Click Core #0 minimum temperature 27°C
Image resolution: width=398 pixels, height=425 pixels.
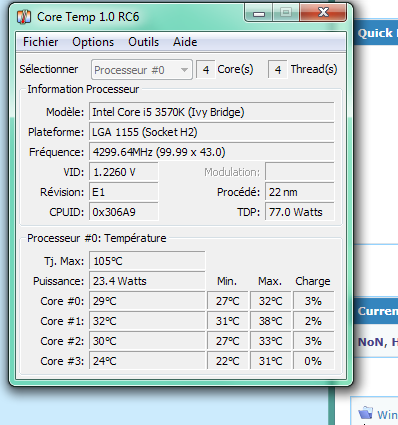pos(228,301)
